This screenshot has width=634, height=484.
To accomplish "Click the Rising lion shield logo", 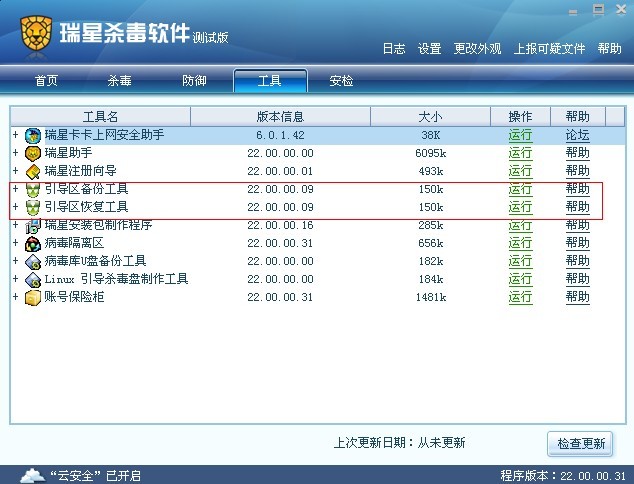I will pos(36,33).
